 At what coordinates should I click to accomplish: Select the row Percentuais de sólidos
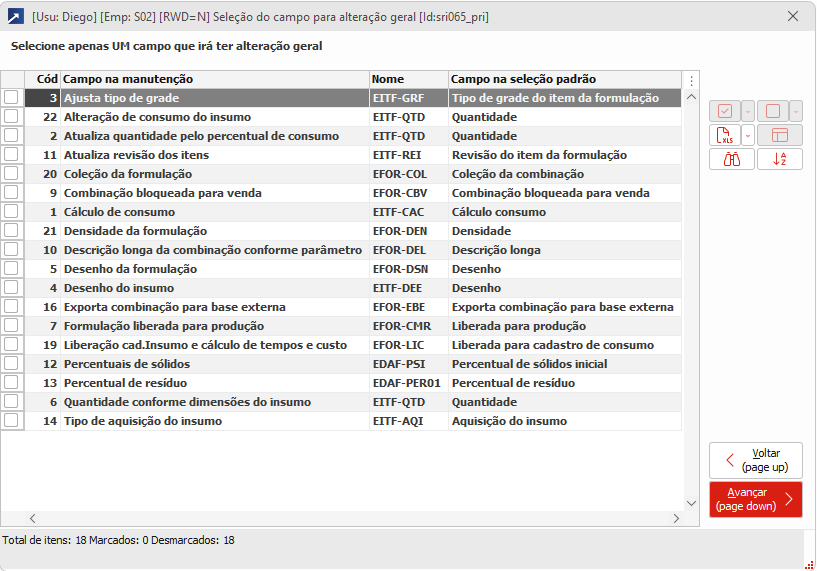[341, 364]
